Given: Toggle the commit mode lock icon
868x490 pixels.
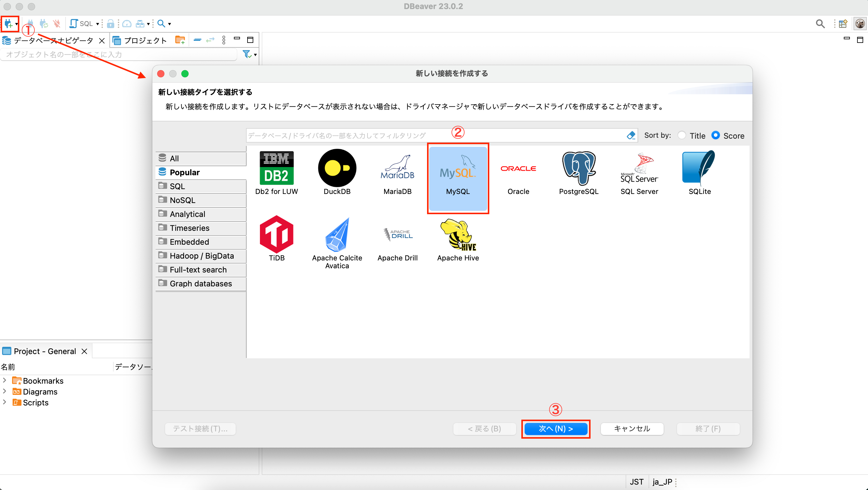Looking at the screenshot, I should pyautogui.click(x=111, y=24).
